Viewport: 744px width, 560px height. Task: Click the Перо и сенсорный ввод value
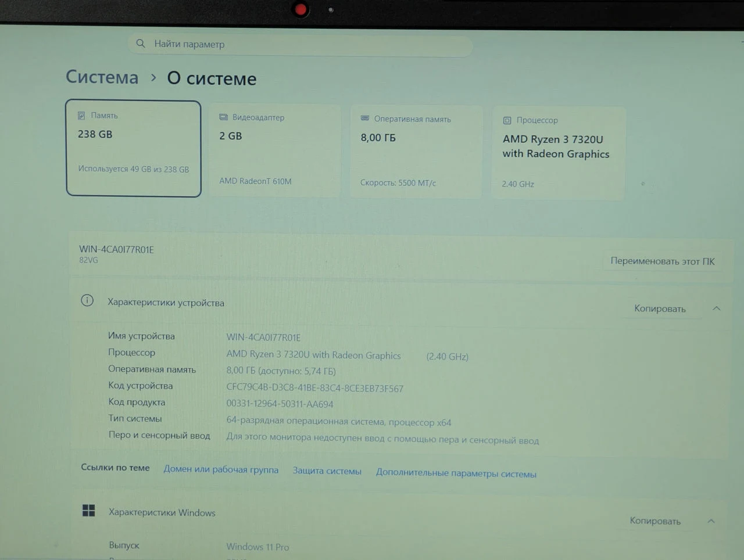pyautogui.click(x=382, y=439)
